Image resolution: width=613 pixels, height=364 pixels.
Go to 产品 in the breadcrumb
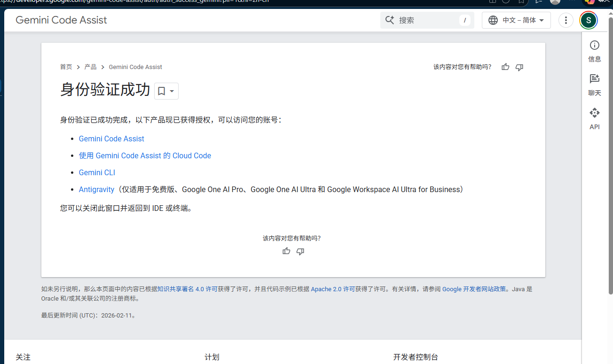coord(90,67)
